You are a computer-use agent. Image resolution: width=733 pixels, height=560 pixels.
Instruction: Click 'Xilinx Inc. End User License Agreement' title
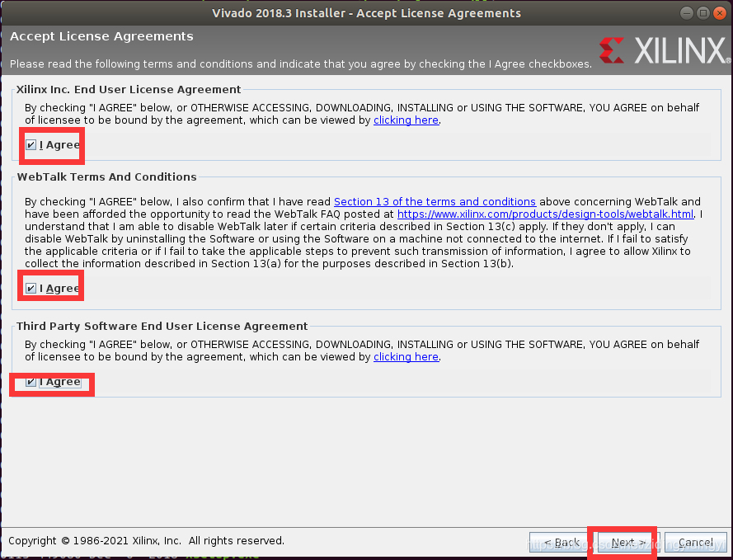pyautogui.click(x=129, y=89)
